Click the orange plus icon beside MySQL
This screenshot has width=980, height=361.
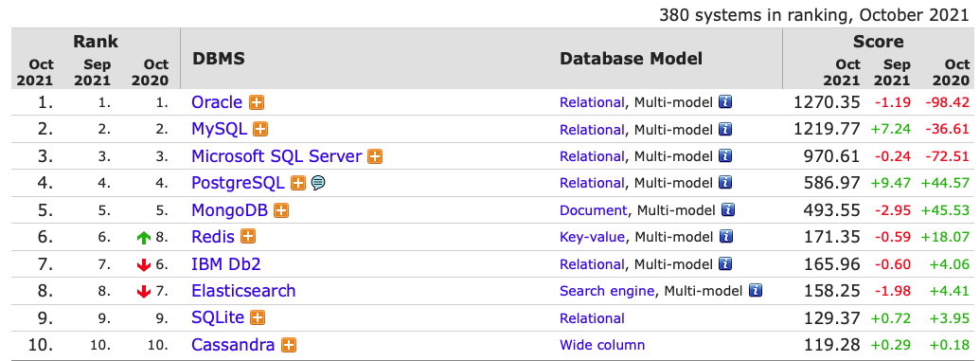260,130
